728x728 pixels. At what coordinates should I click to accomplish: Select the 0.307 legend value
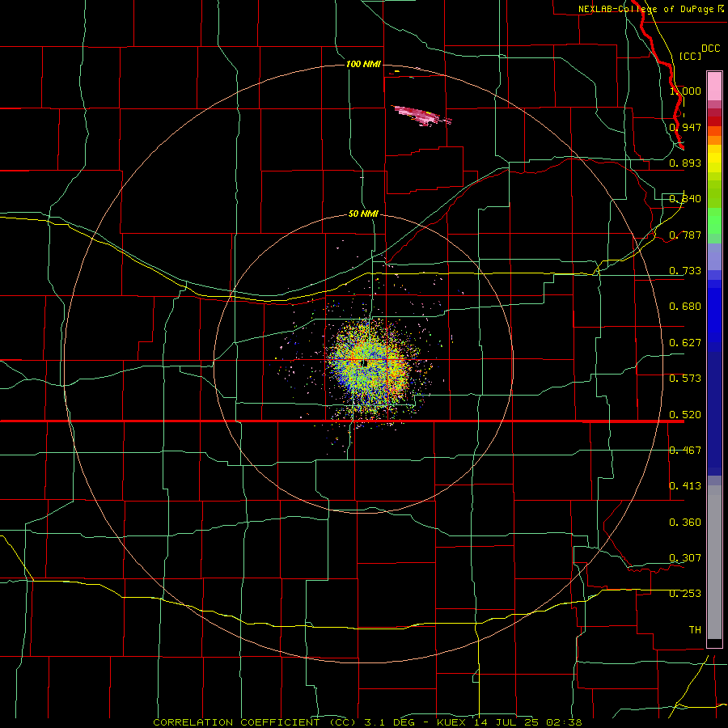pyautogui.click(x=685, y=558)
